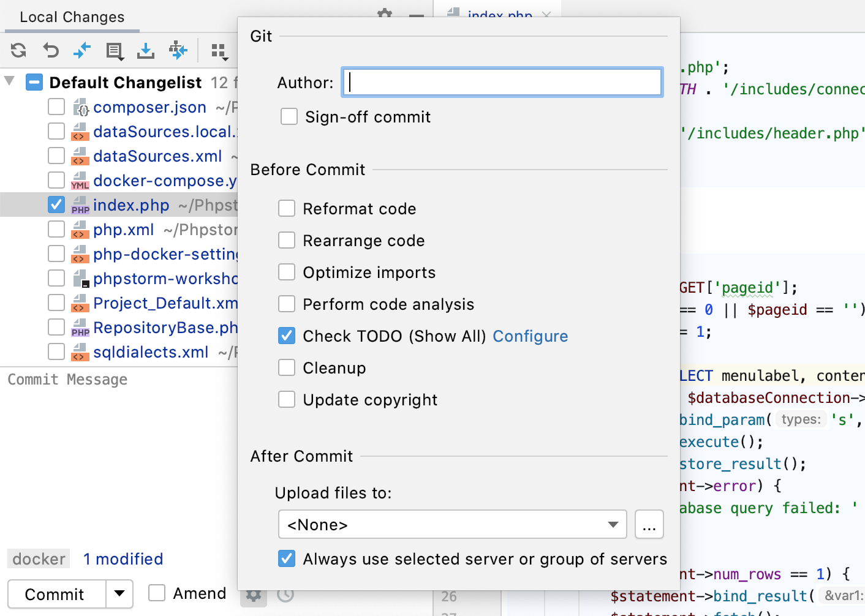This screenshot has height=616, width=865.
Task: Click the Show Diff blue arrows icon
Action: [82, 50]
